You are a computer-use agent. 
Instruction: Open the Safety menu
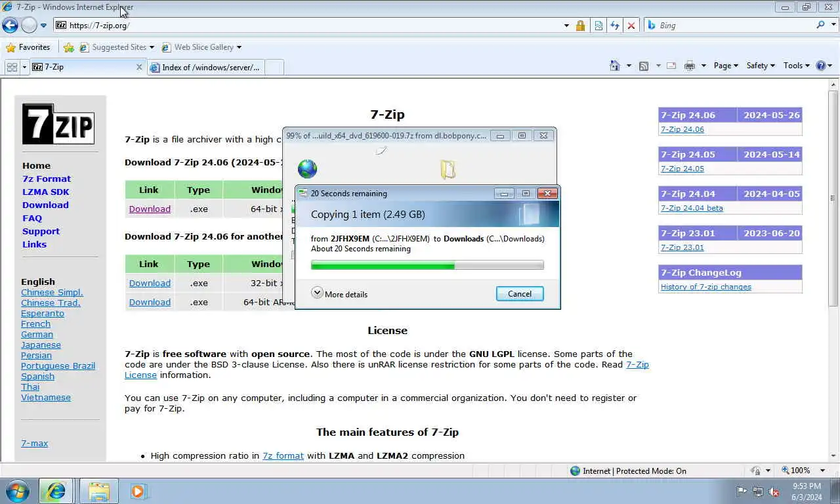pyautogui.click(x=761, y=66)
